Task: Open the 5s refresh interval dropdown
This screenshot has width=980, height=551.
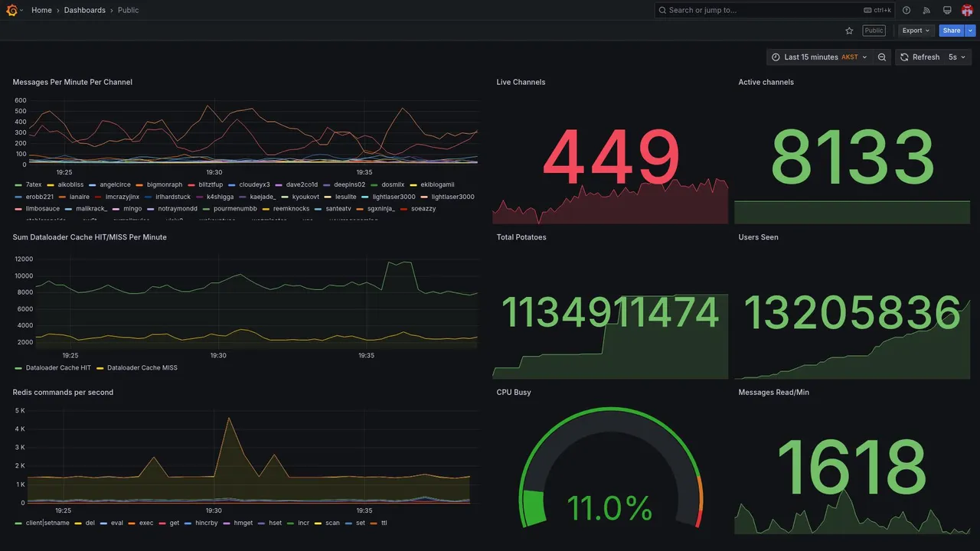Action: pos(958,57)
